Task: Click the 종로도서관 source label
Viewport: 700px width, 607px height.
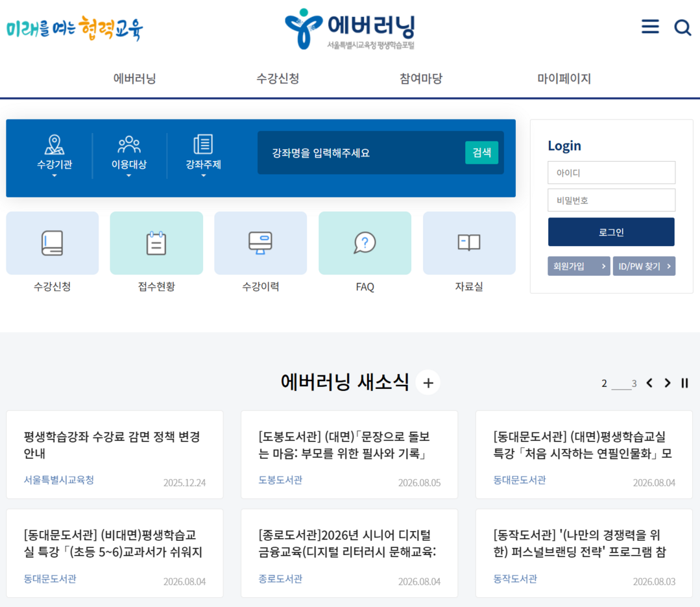Action: [280, 579]
